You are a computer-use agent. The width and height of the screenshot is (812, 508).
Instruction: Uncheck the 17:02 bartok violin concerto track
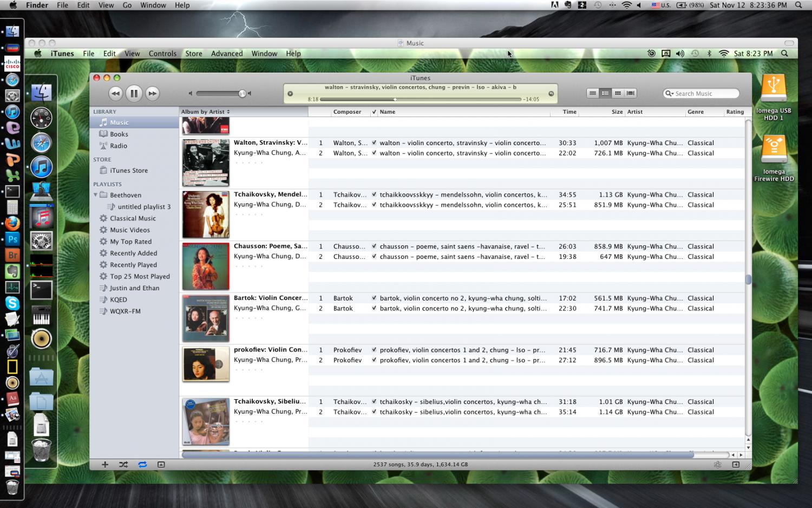374,298
